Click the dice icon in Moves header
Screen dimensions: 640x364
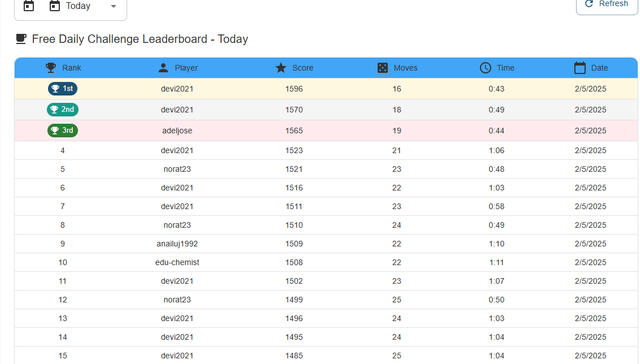382,68
